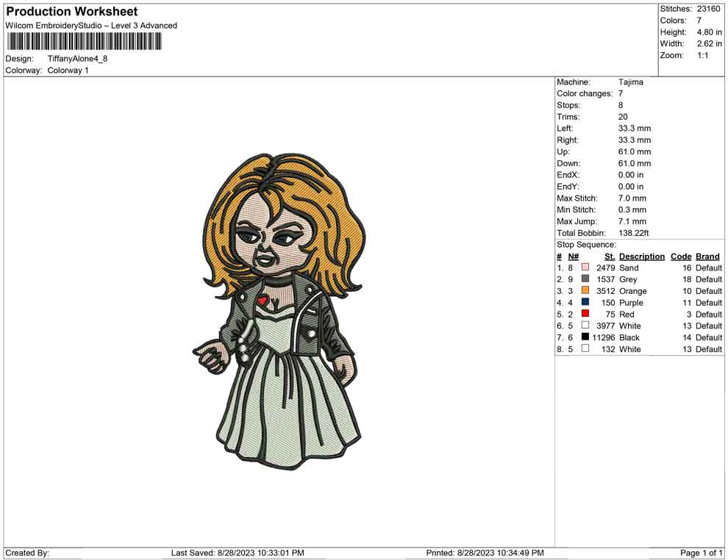This screenshot has height=560, width=728.
Task: Click the Sand color swatch in stop 1
Action: pyautogui.click(x=585, y=268)
